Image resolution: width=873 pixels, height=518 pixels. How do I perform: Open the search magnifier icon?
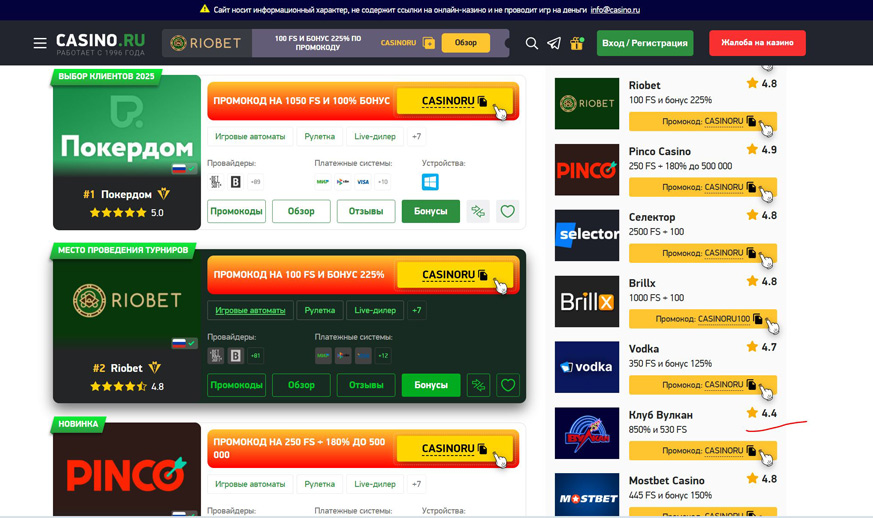pos(532,43)
